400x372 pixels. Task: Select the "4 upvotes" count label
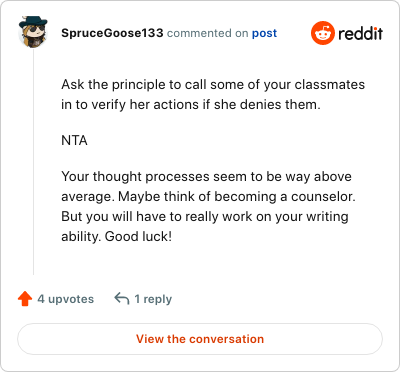point(66,299)
